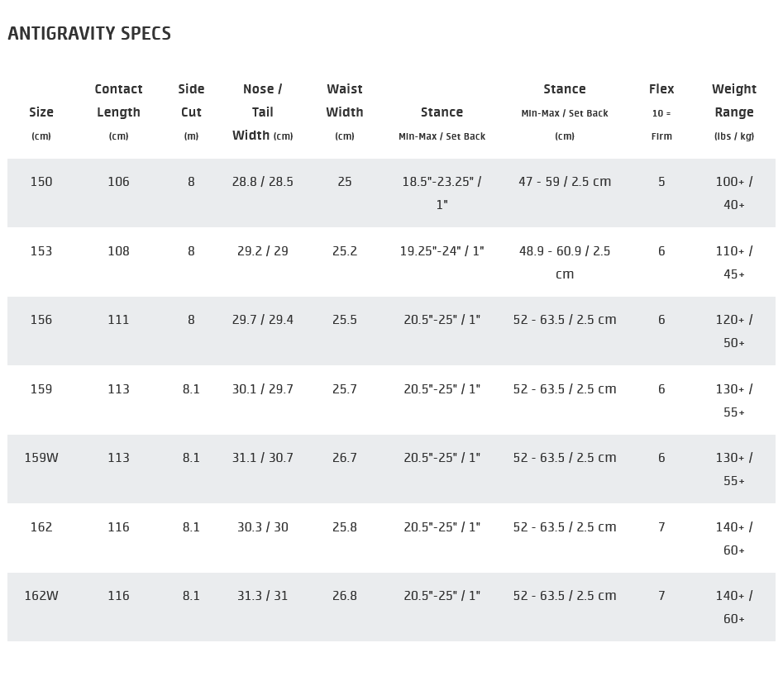This screenshot has height=700, width=783.
Task: Click the ANTIGRAVITY SPECS heading
Action: point(89,34)
